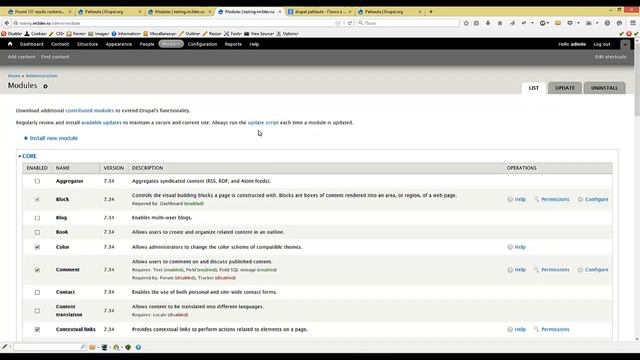Click the green shield icon in bottom toolbar

pyautogui.click(x=128, y=347)
